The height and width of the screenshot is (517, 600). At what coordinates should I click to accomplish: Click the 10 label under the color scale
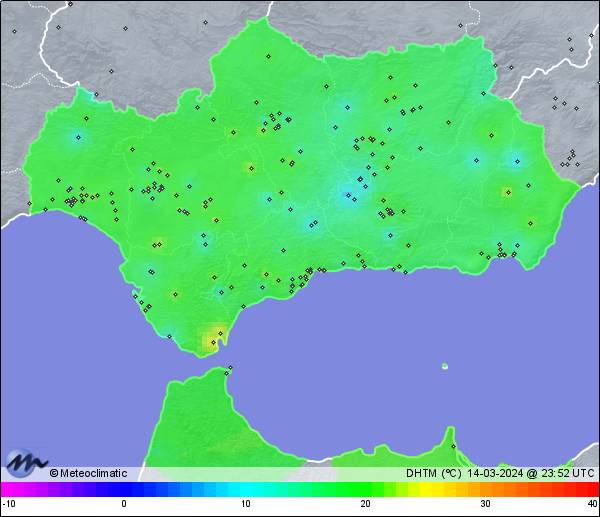pyautogui.click(x=246, y=504)
